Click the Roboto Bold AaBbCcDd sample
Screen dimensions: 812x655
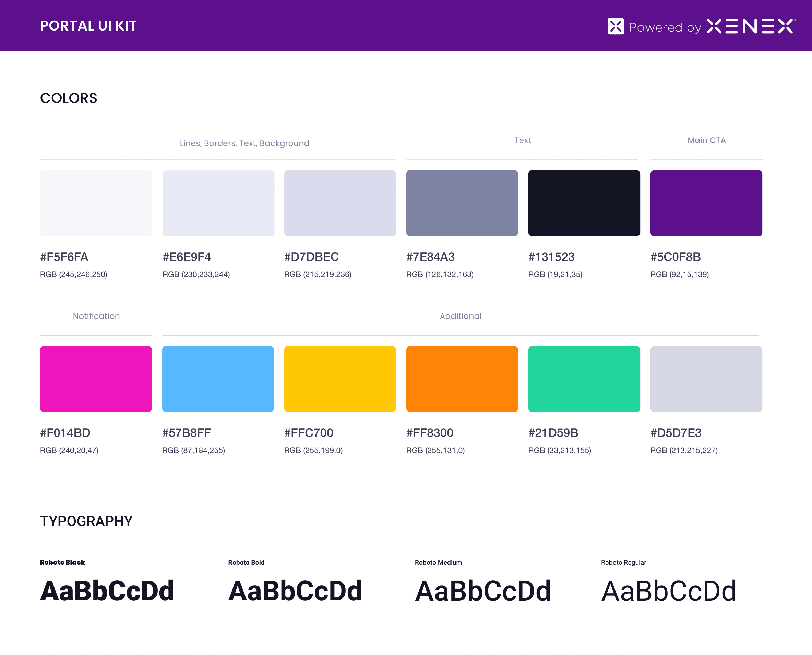coord(295,591)
